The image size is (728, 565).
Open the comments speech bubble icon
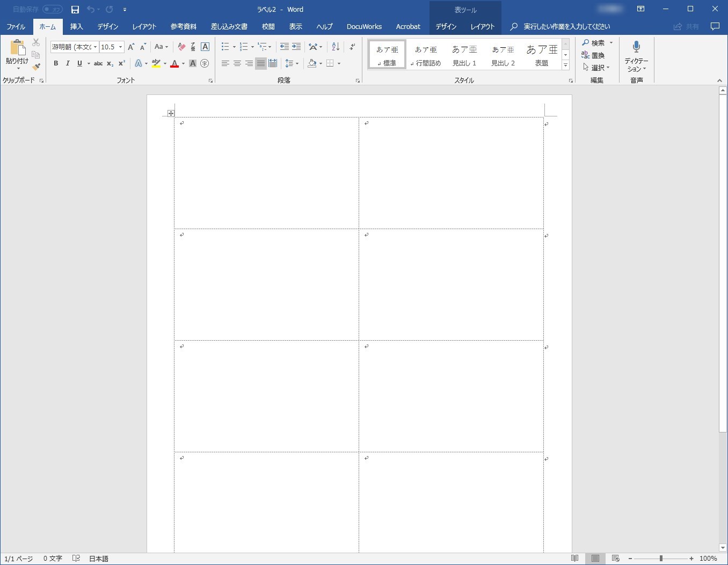tap(715, 26)
